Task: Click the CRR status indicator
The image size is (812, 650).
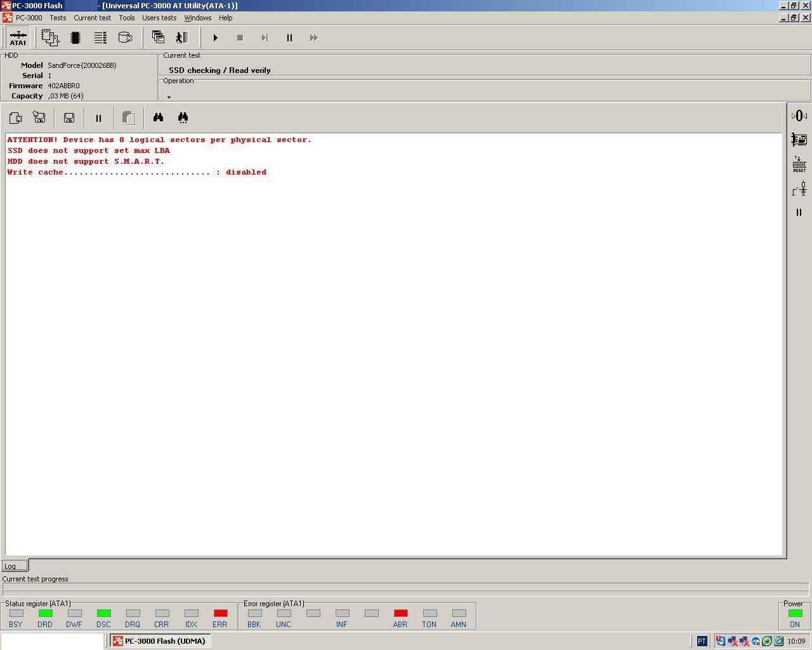Action: click(162, 613)
